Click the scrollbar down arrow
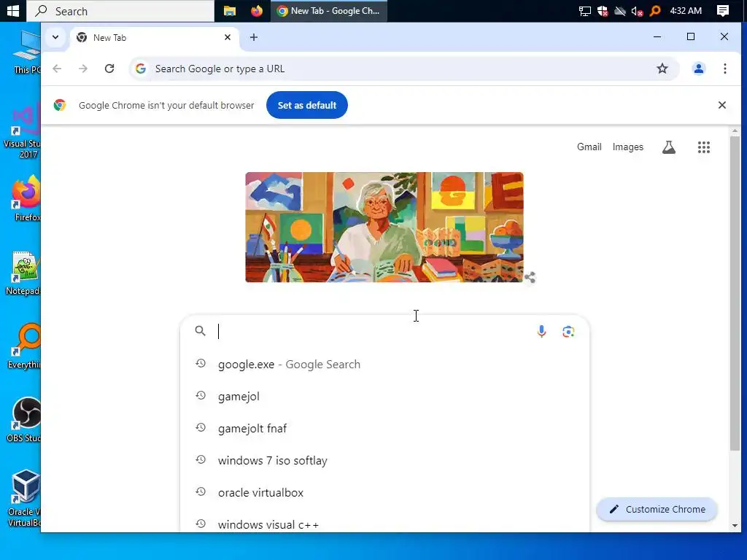Viewport: 747px width, 560px height. 735,526
